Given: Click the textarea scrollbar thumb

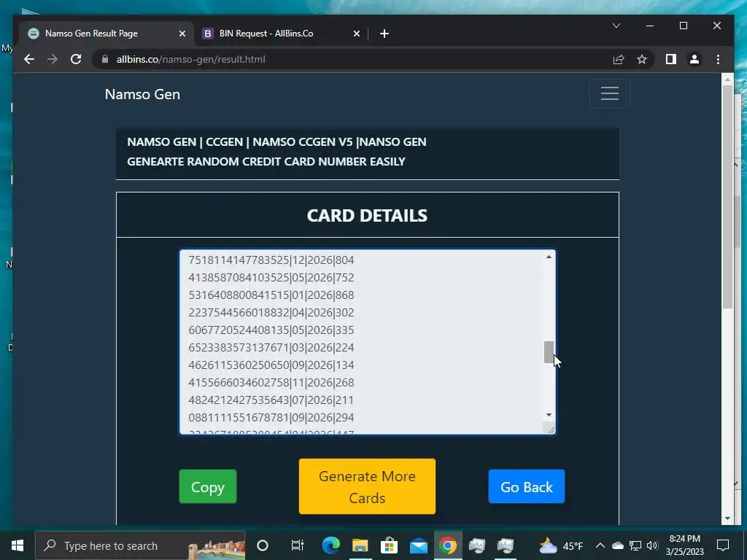Looking at the screenshot, I should [x=549, y=352].
